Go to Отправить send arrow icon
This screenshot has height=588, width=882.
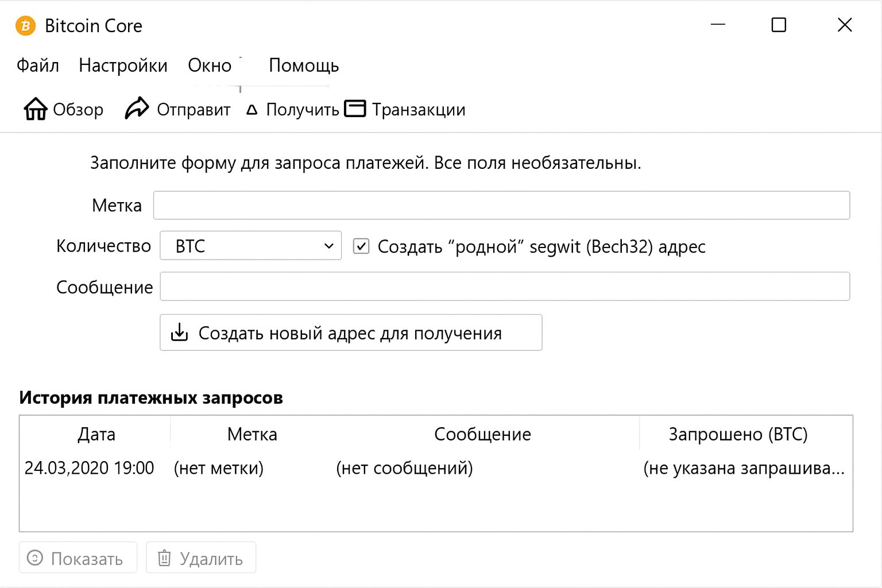(137, 108)
